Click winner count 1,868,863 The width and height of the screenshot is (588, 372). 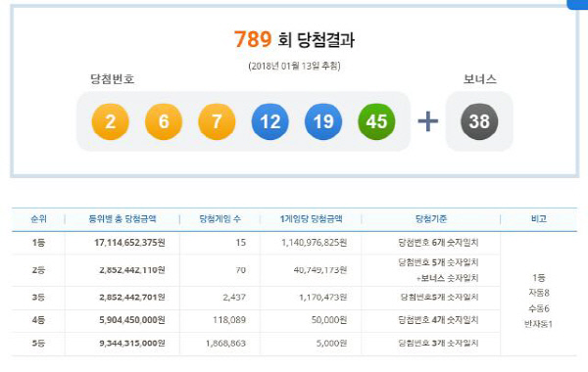point(225,344)
